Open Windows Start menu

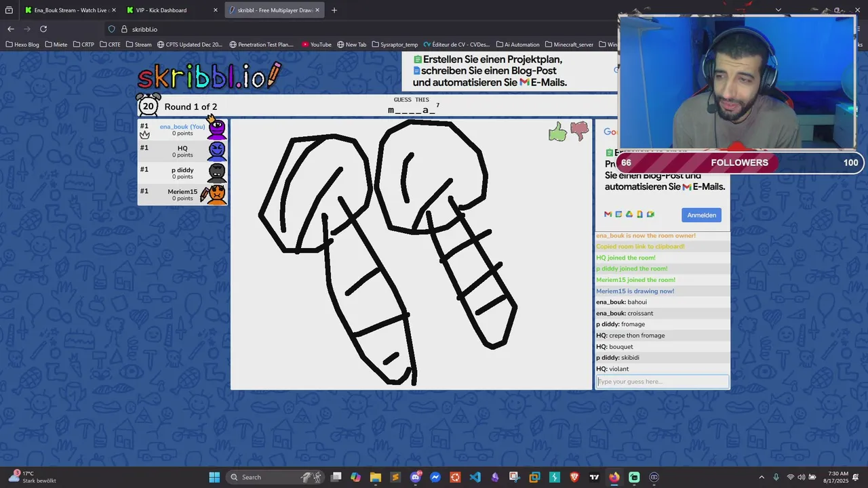214,477
